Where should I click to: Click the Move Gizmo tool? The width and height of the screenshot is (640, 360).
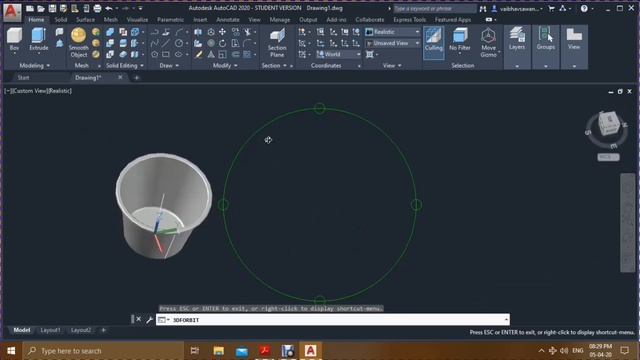(488, 42)
